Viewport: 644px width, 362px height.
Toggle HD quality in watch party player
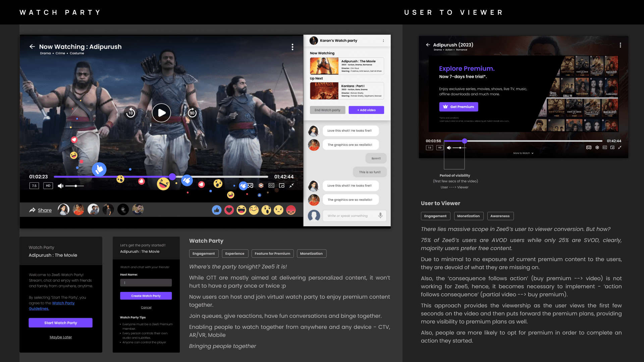point(48,186)
